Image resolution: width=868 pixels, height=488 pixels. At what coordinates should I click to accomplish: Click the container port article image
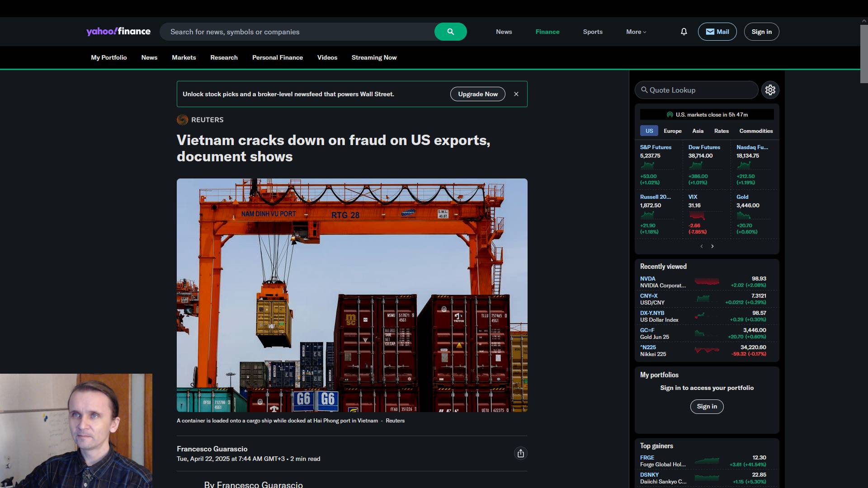tap(352, 295)
